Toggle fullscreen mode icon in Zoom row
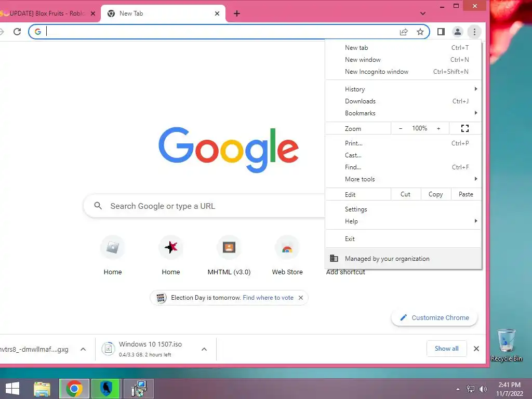Viewport: 532px width, 399px height. (x=465, y=128)
